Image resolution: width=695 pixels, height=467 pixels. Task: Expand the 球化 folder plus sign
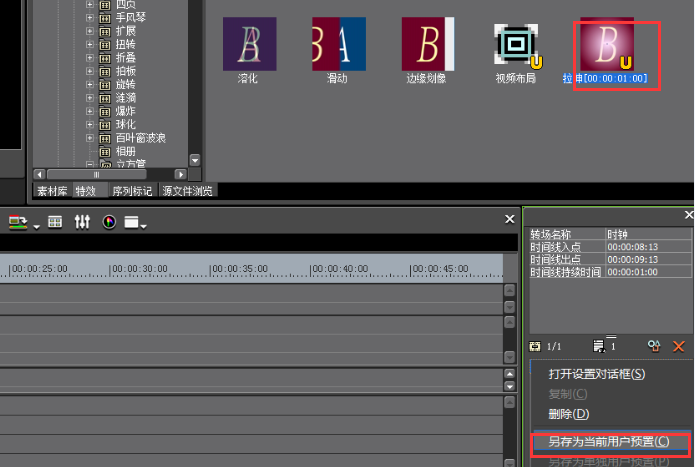[x=90, y=125]
